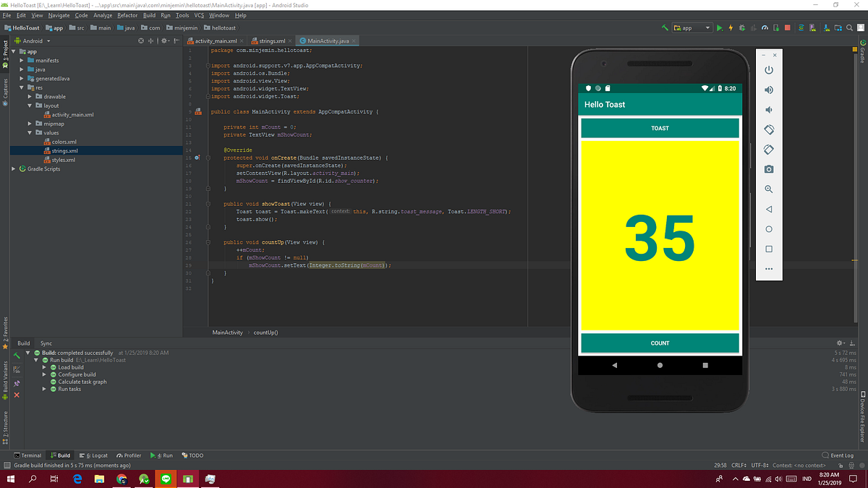Open the app run configuration dropdown

click(692, 28)
